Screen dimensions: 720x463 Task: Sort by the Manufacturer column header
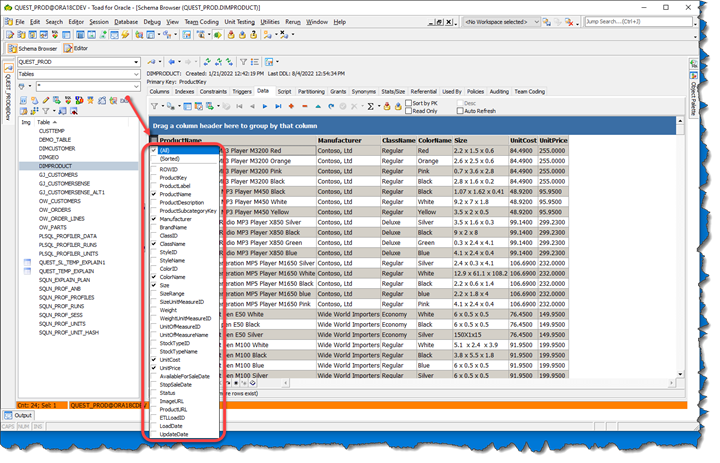click(349, 141)
